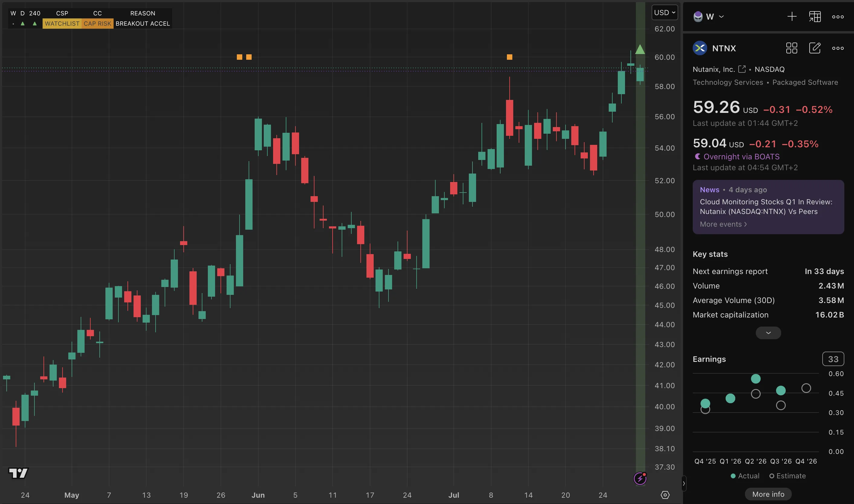Image resolution: width=854 pixels, height=504 pixels.
Task: Click the green arrow under the 240 column
Action: pyautogui.click(x=34, y=24)
